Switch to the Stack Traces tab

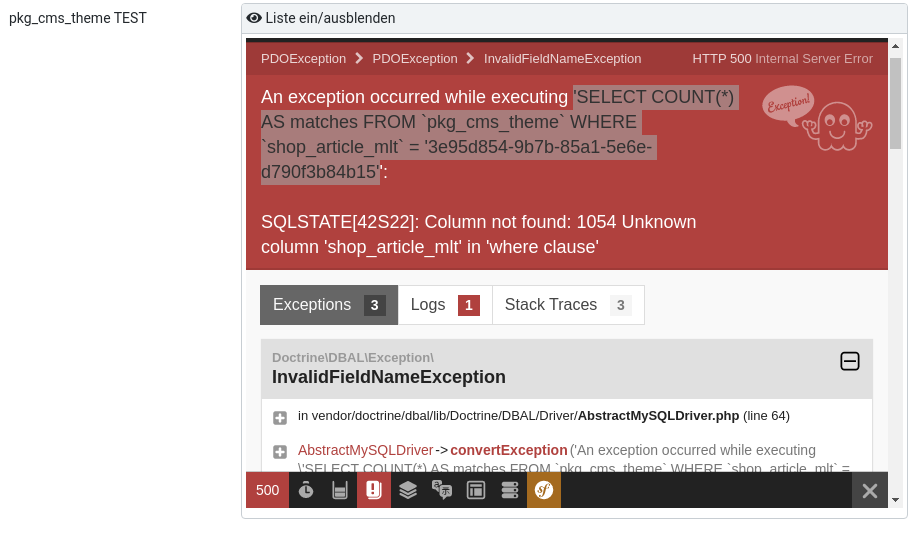[x=568, y=305]
